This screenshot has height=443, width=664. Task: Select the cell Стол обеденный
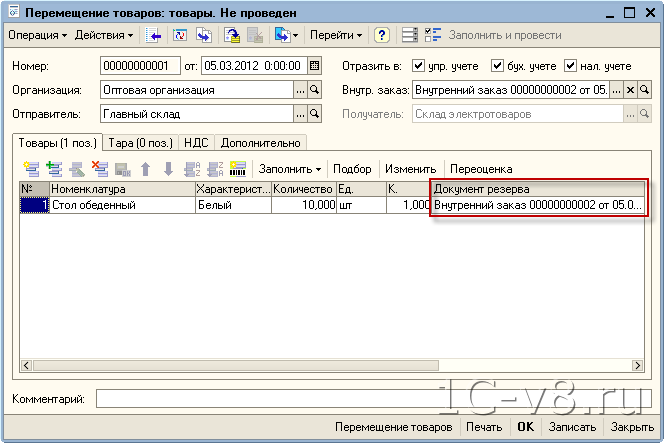(x=122, y=205)
